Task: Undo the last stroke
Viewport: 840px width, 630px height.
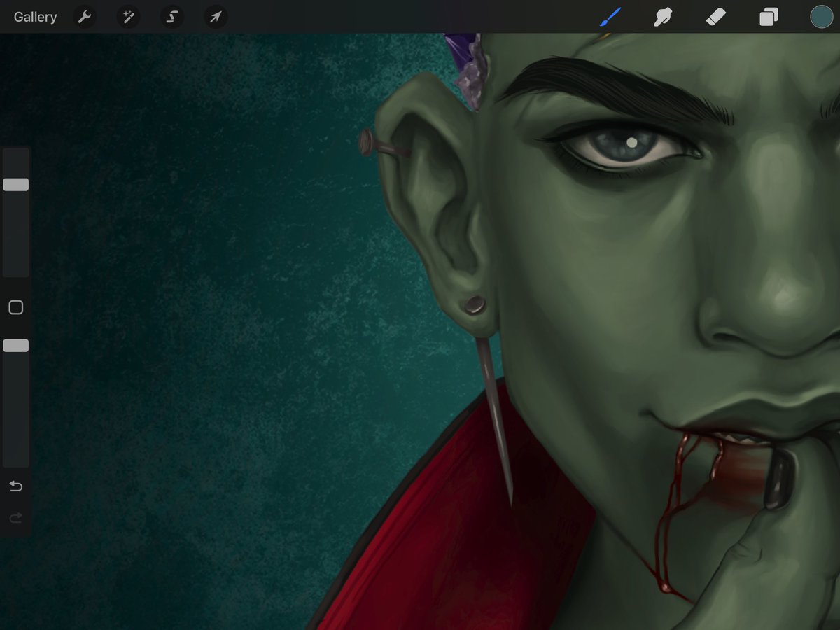Action: tap(16, 486)
